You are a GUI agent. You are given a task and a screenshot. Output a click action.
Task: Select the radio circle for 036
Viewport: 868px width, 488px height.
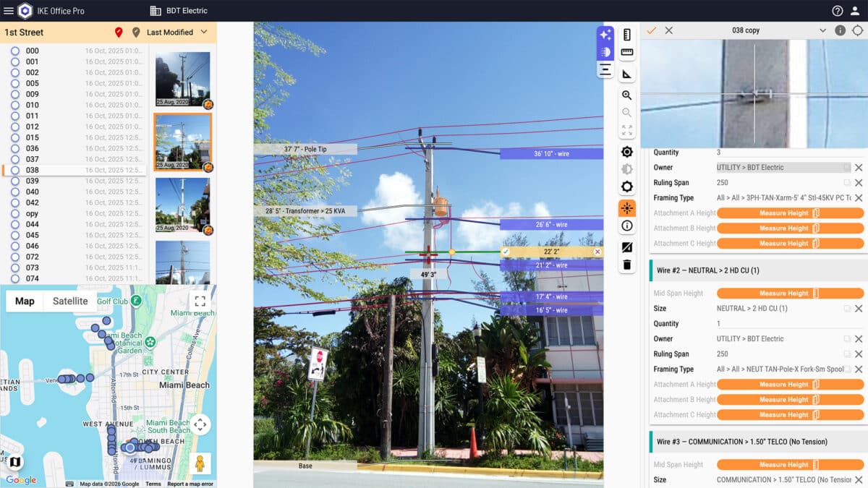15,148
